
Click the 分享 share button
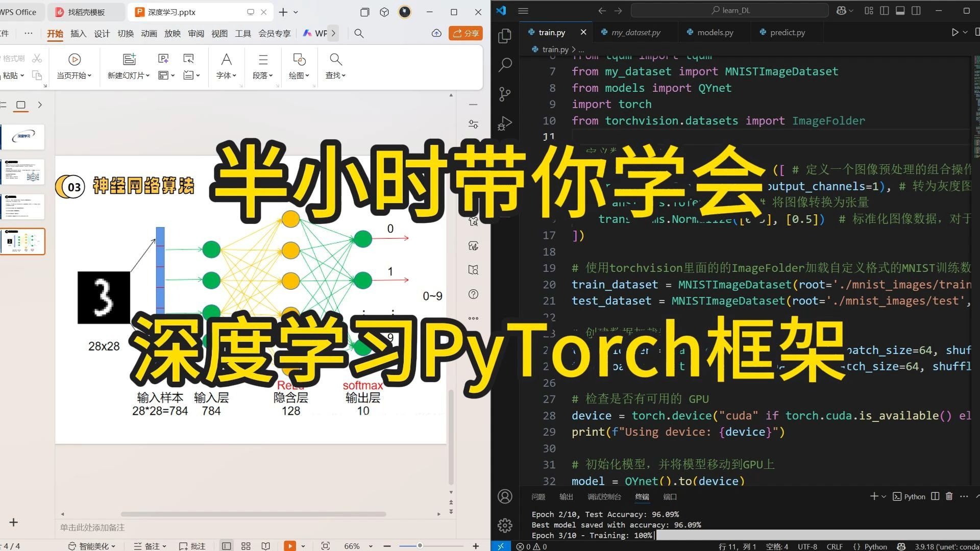pos(465,34)
